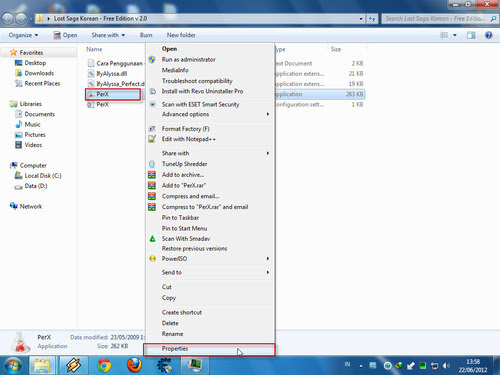Screen dimensions: 500x375
Task: Click the New folder button
Action: pyautogui.click(x=181, y=35)
